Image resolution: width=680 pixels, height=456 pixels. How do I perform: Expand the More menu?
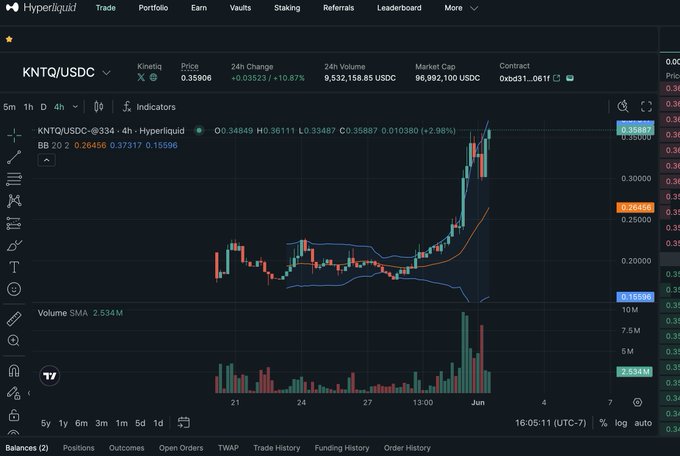(461, 8)
